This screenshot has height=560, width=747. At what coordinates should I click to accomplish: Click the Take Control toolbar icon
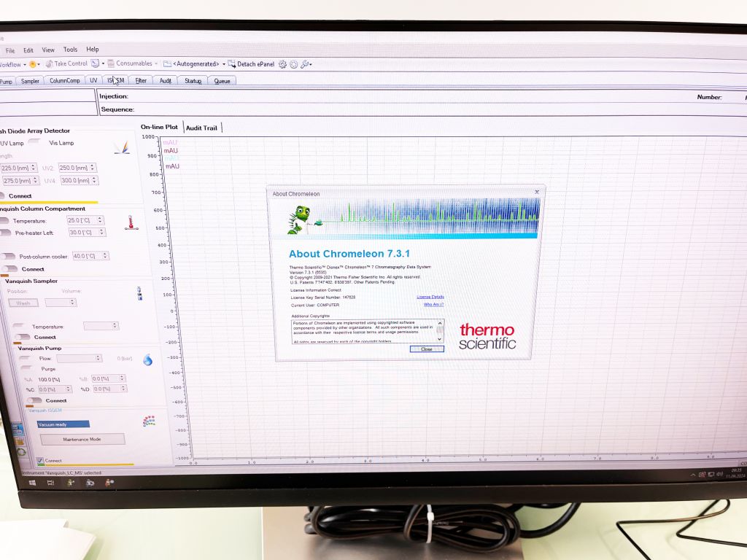48,63
